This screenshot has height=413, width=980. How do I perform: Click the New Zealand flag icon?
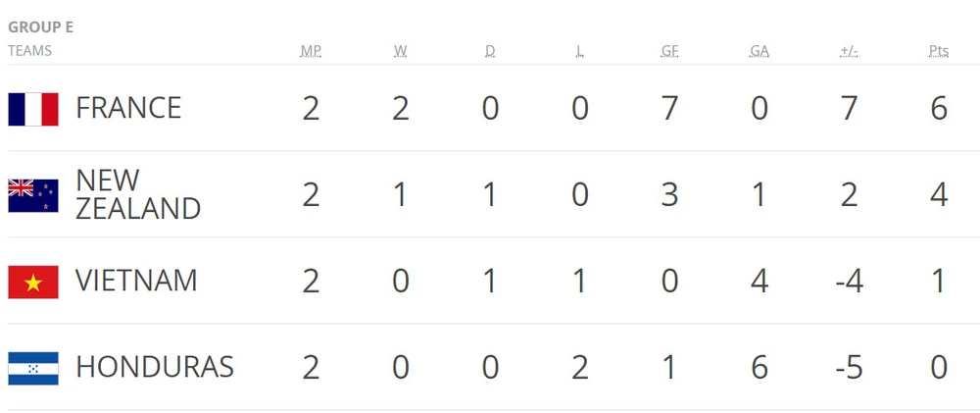click(33, 195)
